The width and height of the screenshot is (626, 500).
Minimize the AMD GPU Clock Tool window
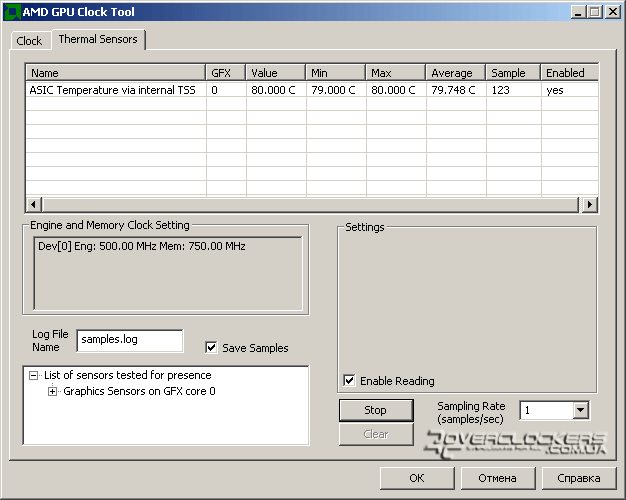point(578,12)
